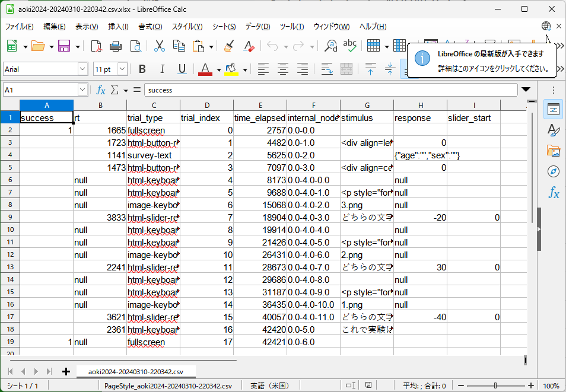Screen dimensions: 566x392
Task: Open New document dropdown arrow
Action: 25,47
